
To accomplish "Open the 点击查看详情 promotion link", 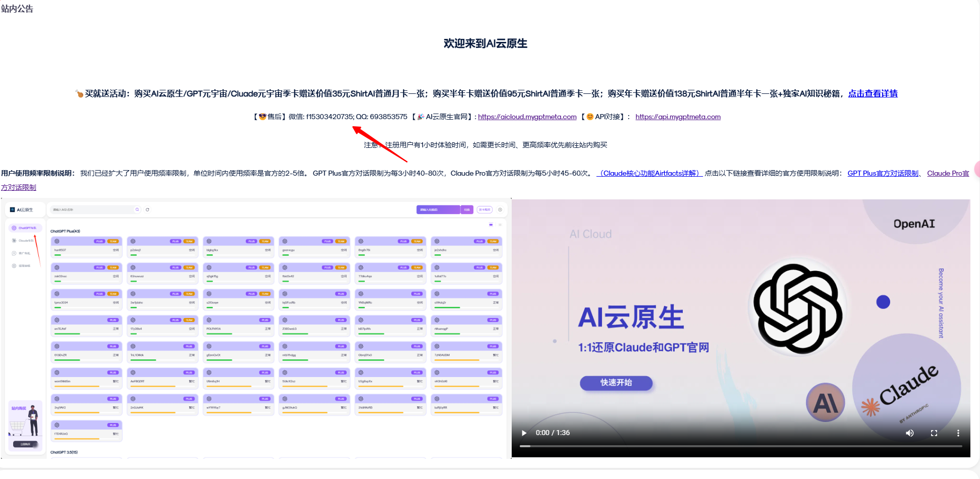I will [x=873, y=93].
